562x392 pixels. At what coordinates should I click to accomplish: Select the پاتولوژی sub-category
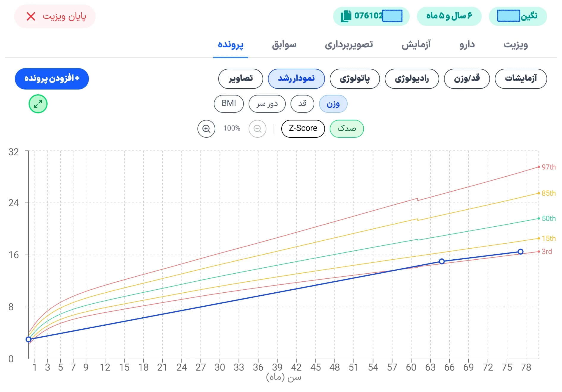coord(355,79)
